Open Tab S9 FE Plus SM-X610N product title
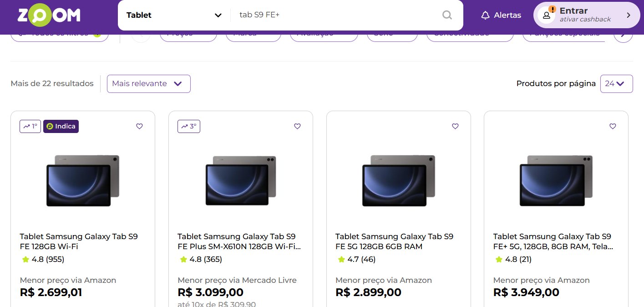This screenshot has height=307, width=644. point(239,241)
